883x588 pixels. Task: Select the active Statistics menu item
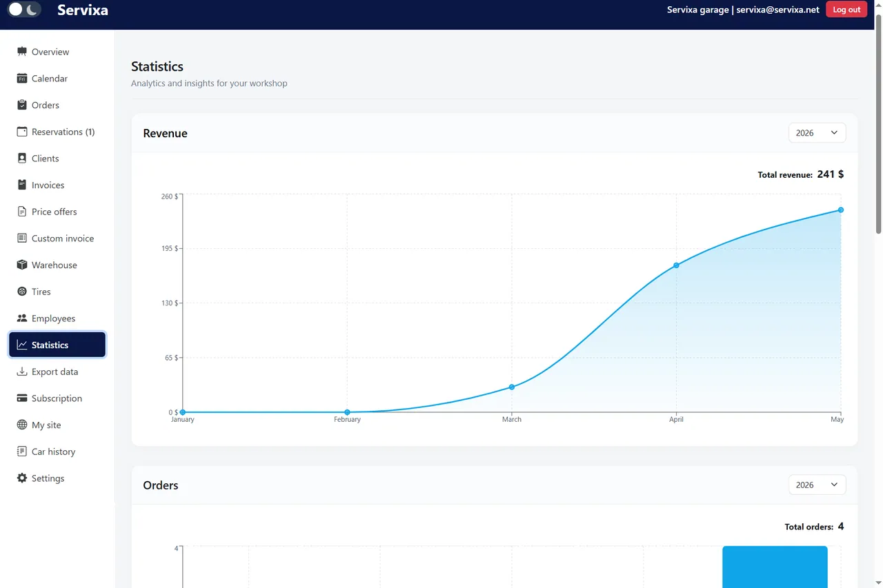coord(57,345)
